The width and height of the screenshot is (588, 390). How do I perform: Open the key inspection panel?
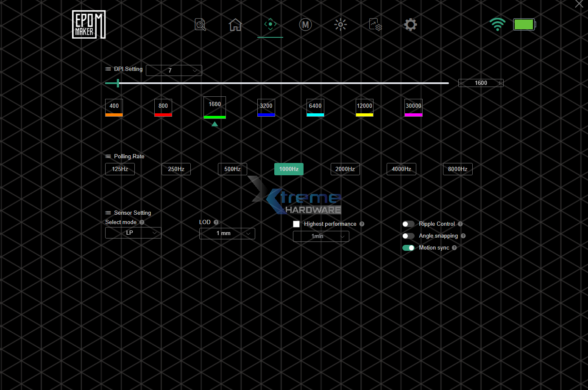[200, 25]
